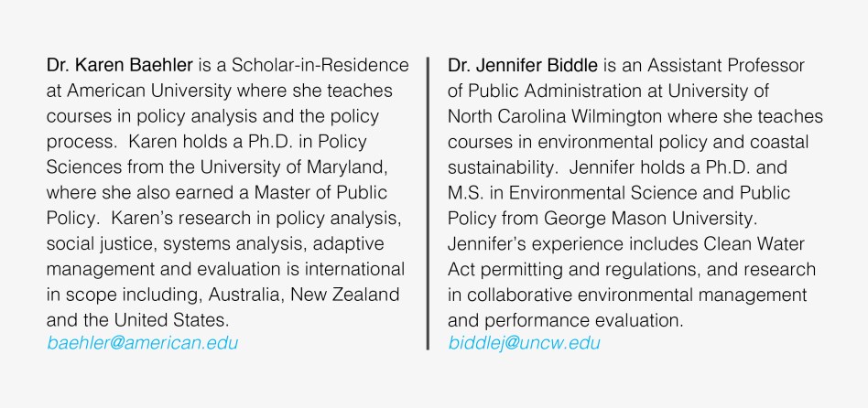Image resolution: width=868 pixels, height=408 pixels.
Task: Click the bold name Dr. Jennifer Biddle
Action: 523,66
